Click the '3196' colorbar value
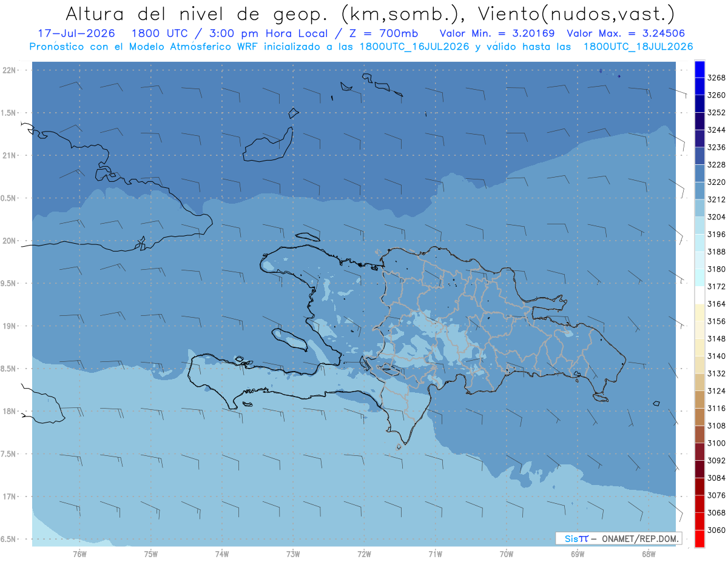Image resolution: width=728 pixels, height=562 pixels. click(x=716, y=234)
